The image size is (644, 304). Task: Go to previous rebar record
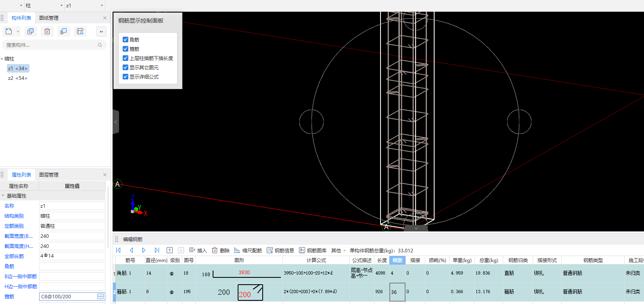pos(131,250)
